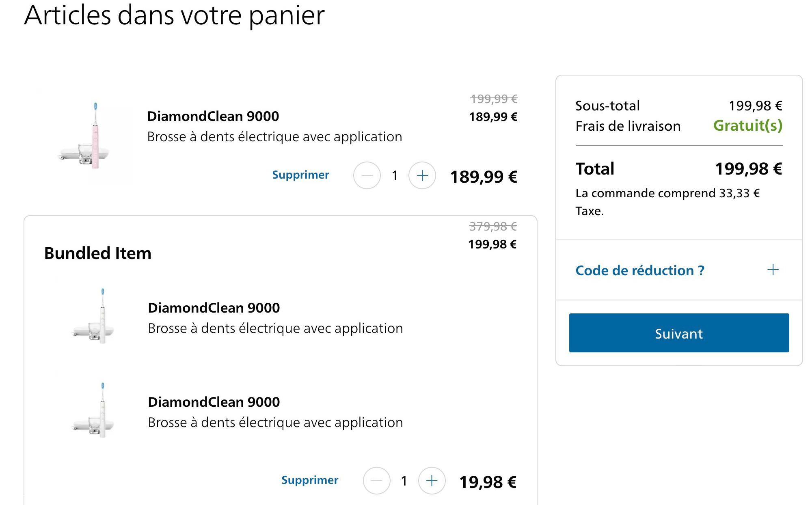Increase quantity of pink DiamondClean 9000
The image size is (812, 505).
tap(422, 175)
